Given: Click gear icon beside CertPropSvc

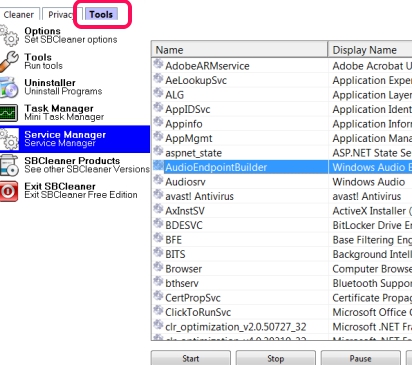Looking at the screenshot, I should (x=158, y=296).
